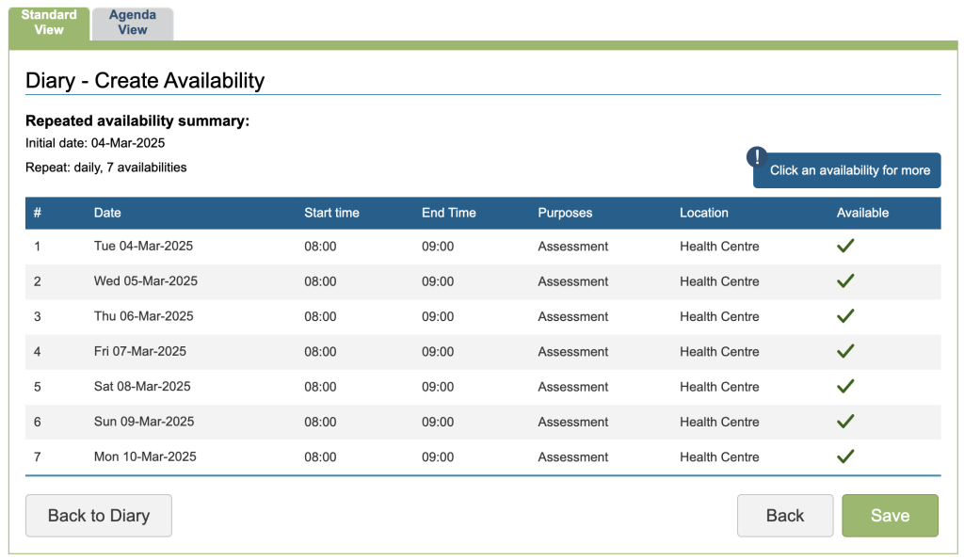Screen dimensions: 964x560
Task: Click Health Centre location in row 7
Action: click(x=719, y=457)
